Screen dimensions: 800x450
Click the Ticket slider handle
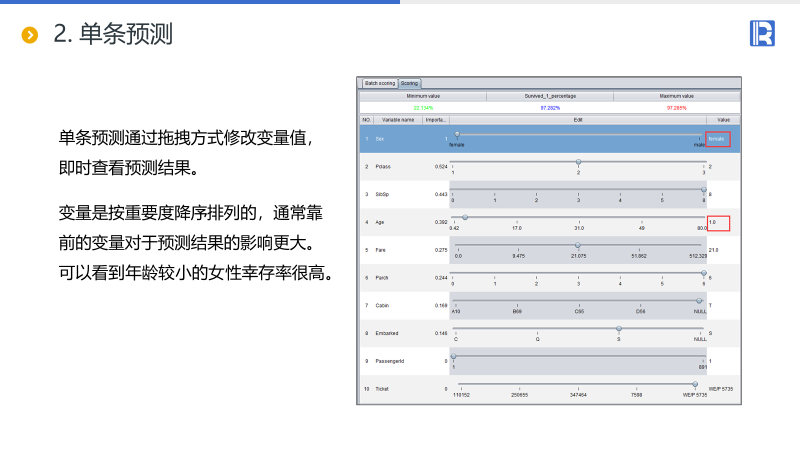[695, 383]
